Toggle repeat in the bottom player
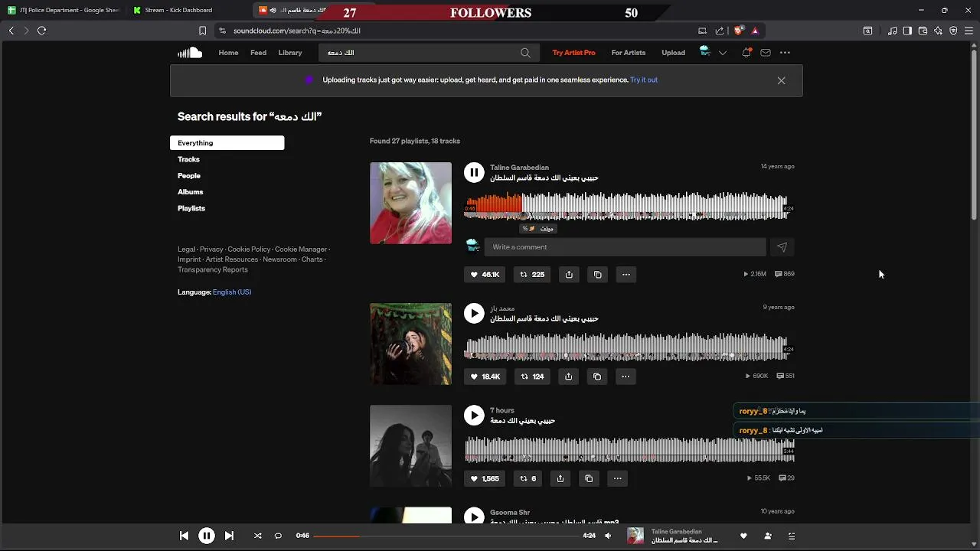The image size is (980, 551). (x=278, y=536)
